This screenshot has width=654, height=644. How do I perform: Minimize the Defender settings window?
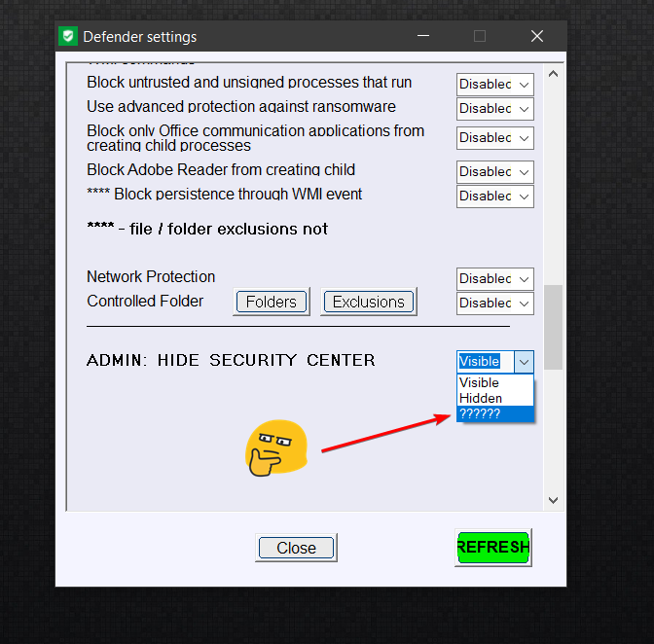click(423, 36)
